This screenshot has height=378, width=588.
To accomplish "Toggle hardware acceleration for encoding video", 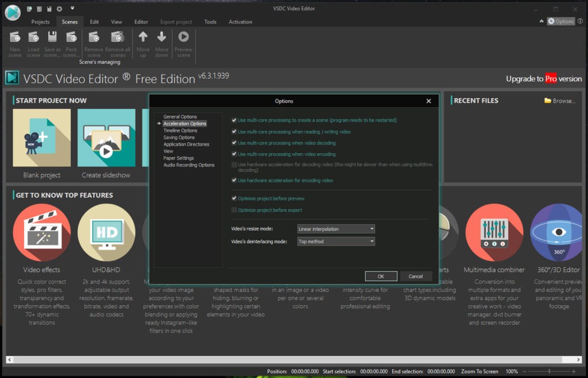I will point(234,180).
